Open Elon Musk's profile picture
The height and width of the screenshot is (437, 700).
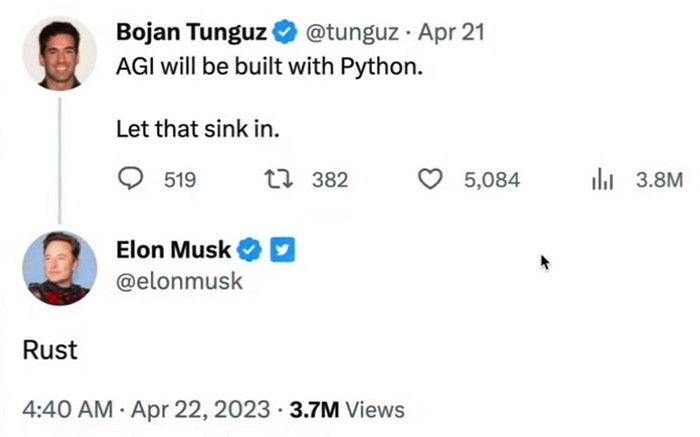(x=59, y=268)
